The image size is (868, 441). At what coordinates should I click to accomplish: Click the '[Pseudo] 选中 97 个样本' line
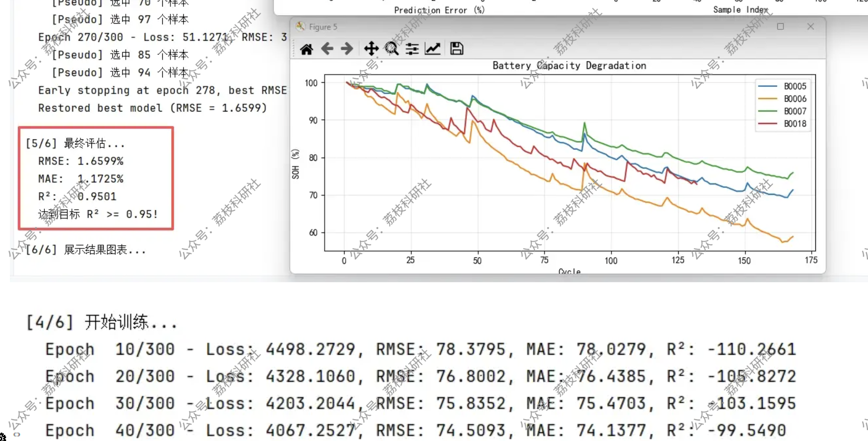[120, 19]
